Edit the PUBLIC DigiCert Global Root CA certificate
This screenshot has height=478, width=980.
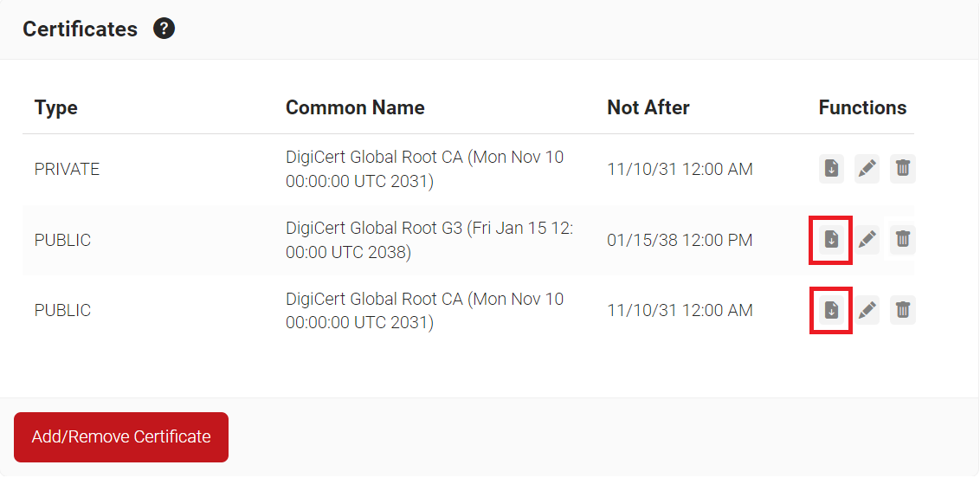click(x=867, y=310)
